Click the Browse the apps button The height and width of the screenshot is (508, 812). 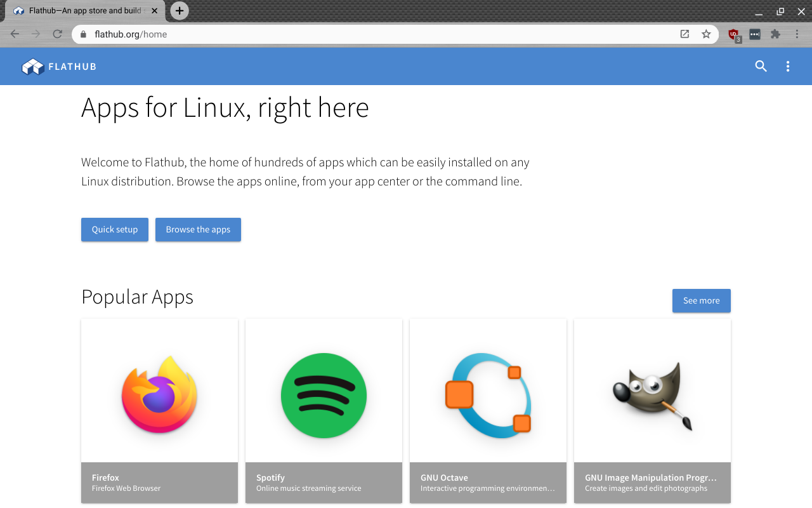(x=198, y=230)
